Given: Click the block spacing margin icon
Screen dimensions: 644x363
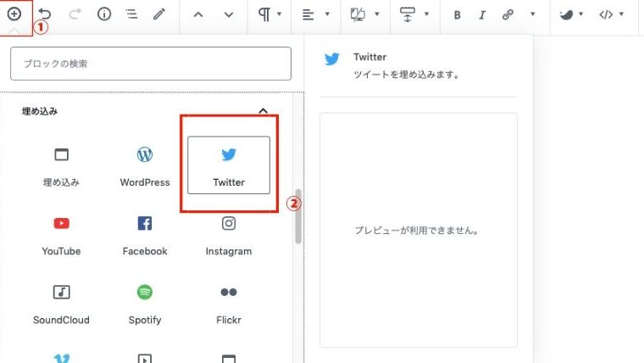Looking at the screenshot, I should tap(408, 14).
